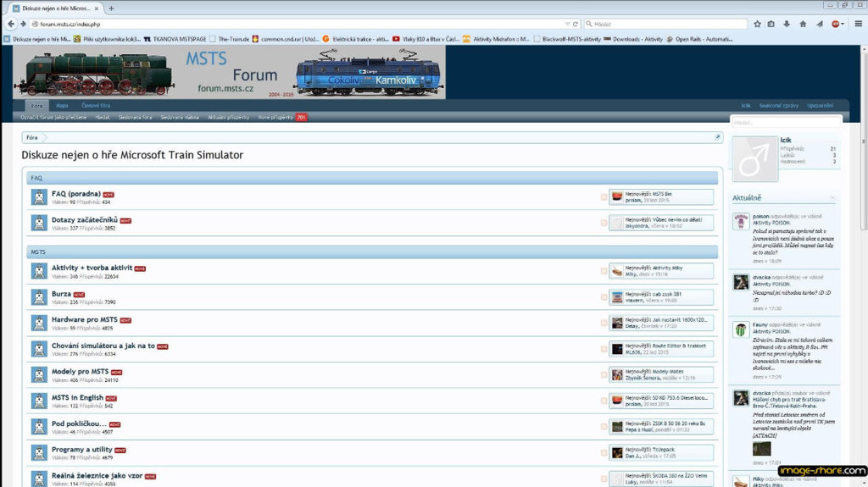Open the Open Rails bookmark
The width and height of the screenshot is (868, 487).
699,39
